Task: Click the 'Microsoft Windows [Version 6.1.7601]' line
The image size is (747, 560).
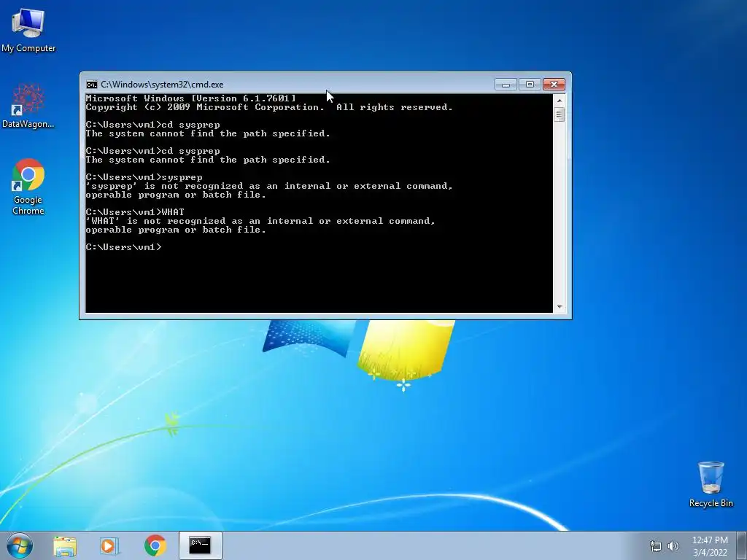Action: click(x=190, y=98)
